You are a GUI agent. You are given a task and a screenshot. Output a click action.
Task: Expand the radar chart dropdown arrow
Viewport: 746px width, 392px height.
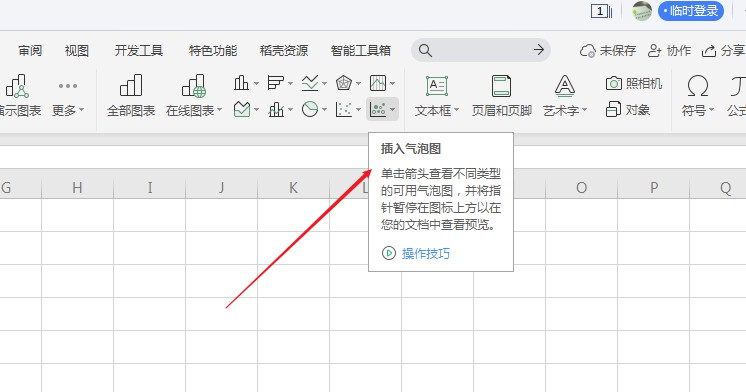click(358, 84)
